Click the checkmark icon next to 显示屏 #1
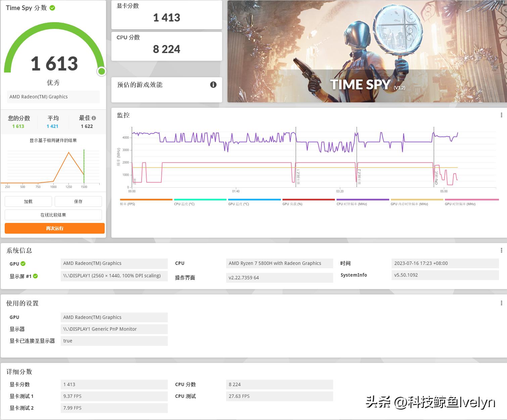This screenshot has width=507, height=420. pos(35,276)
